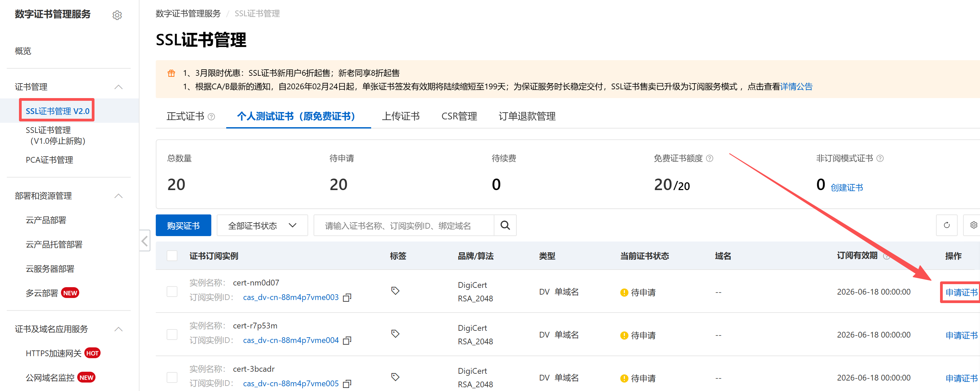Collapse the left sidebar with arrow handle
This screenshot has width=980, height=391.
[x=145, y=240]
